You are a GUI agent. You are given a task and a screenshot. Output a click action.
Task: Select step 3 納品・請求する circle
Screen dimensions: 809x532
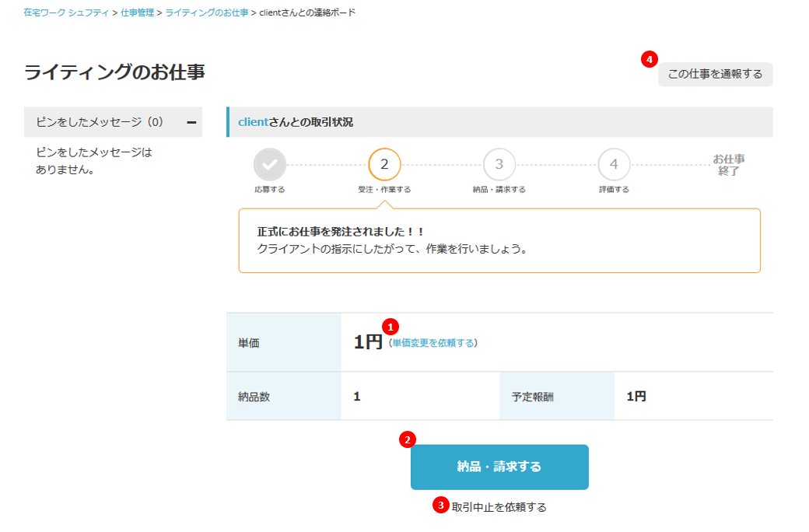point(499,165)
